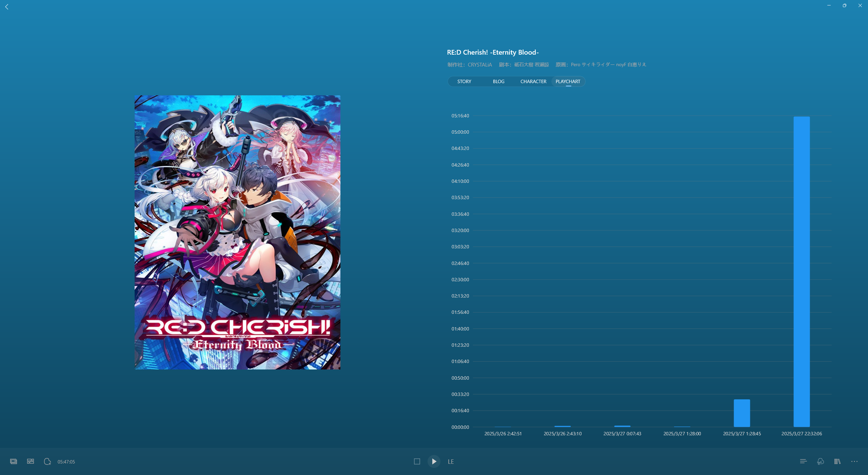Switch to the STORY tab
868x475 pixels.
click(464, 81)
